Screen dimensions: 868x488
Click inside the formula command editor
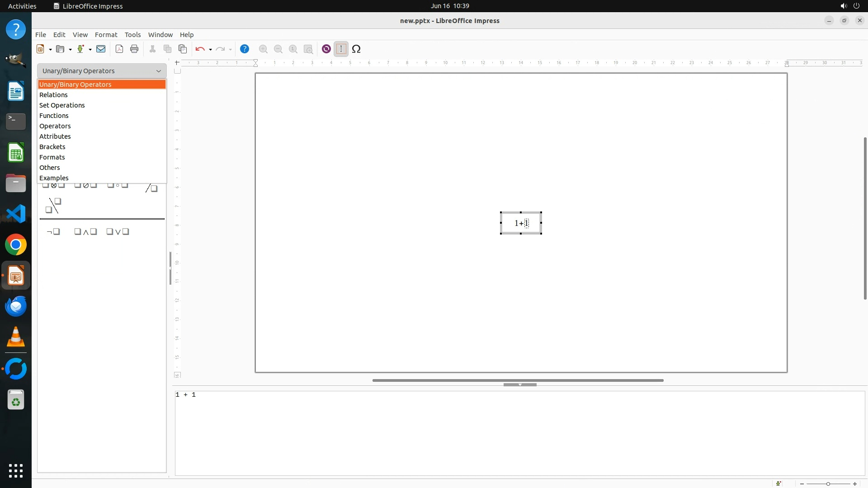[520, 433]
